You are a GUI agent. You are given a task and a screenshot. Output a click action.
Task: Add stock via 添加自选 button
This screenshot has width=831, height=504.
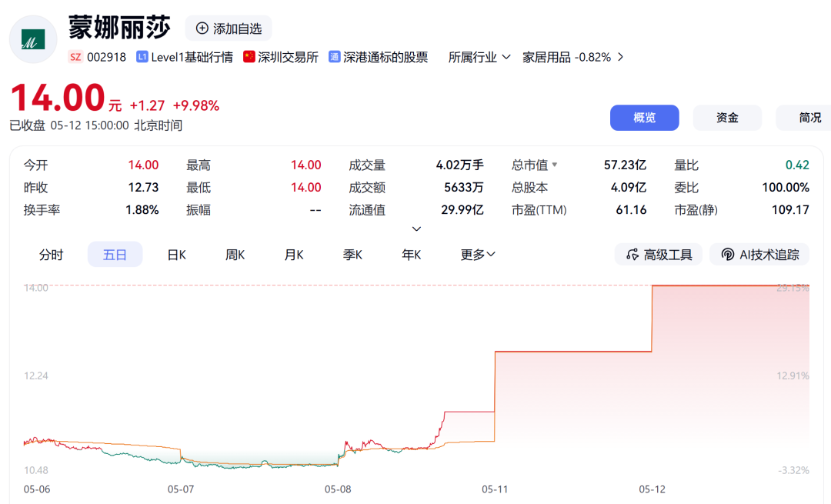pyautogui.click(x=229, y=28)
